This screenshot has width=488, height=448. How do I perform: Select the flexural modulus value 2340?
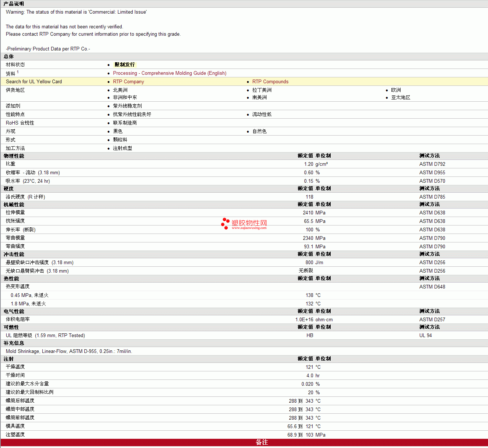point(308,238)
